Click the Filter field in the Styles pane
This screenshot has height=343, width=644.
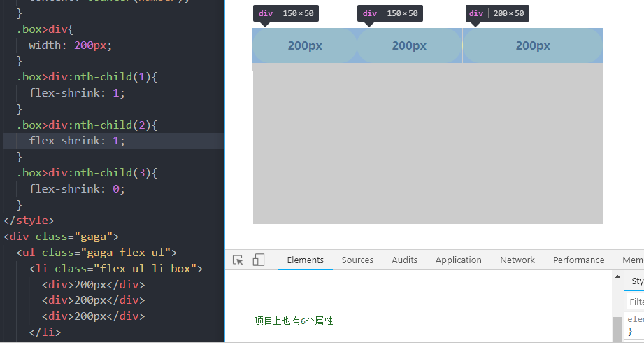point(635,302)
